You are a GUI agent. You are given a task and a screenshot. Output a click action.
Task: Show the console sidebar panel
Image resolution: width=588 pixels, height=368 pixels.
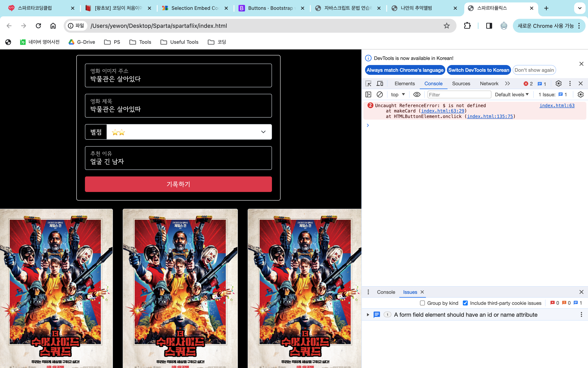pos(368,94)
